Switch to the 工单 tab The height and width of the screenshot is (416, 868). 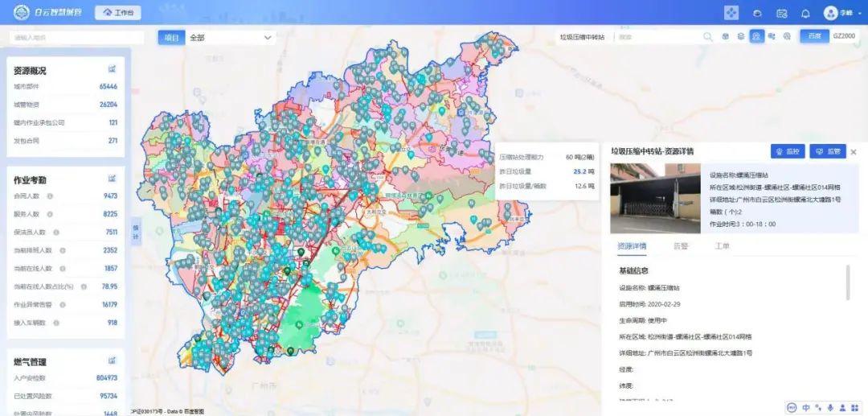click(x=722, y=246)
